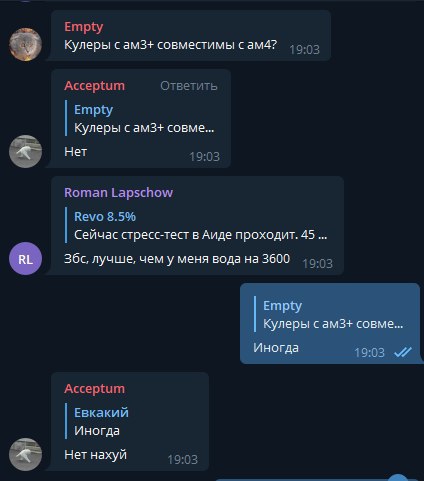424x481 pixels.
Task: Click the 'Acceptum' name above the 'Нет' message
Action: coord(95,86)
